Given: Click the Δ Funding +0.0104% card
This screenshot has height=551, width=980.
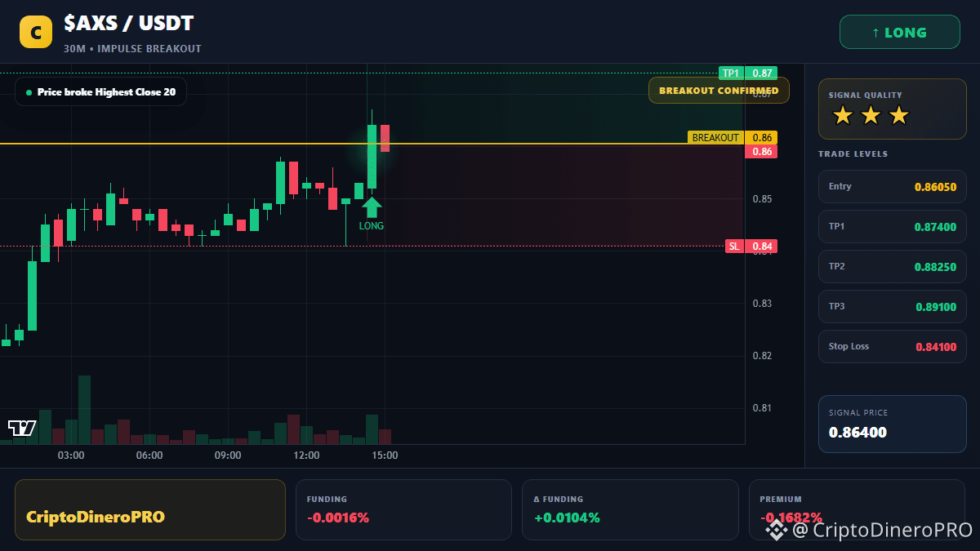Looking at the screenshot, I should 630,509.
